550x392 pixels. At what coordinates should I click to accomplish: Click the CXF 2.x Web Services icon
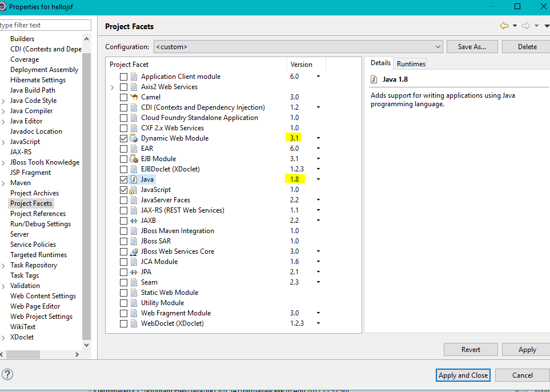[134, 128]
